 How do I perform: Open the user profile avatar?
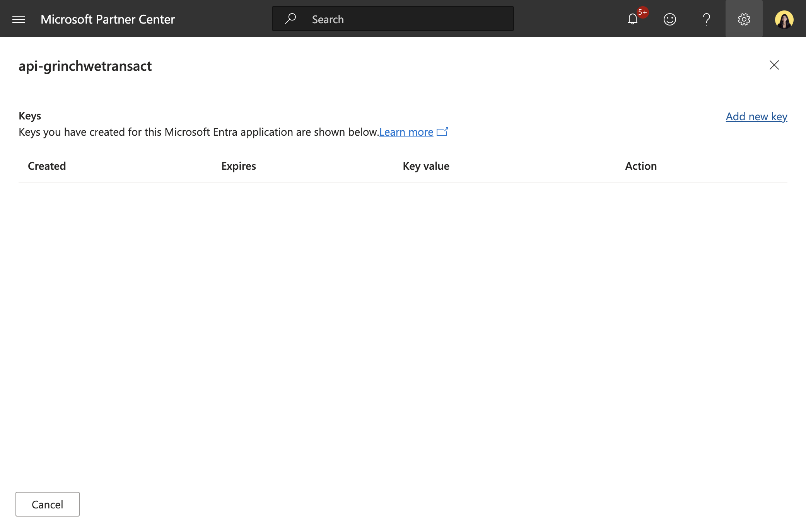point(784,19)
